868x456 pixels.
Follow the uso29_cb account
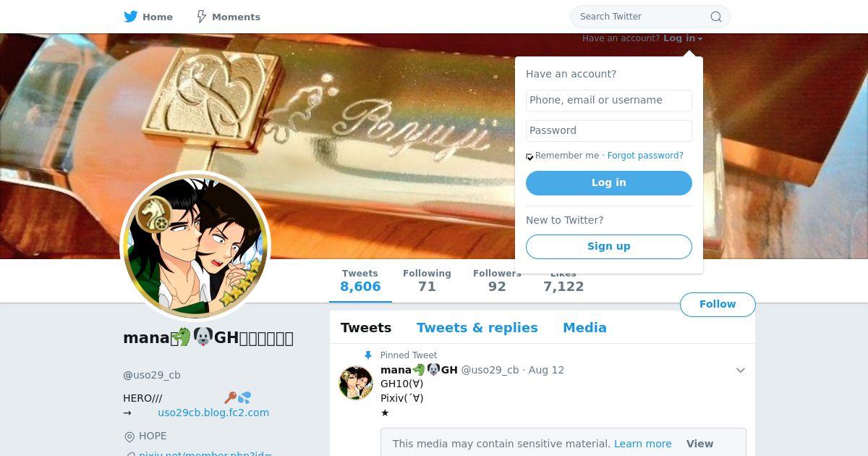pos(718,304)
